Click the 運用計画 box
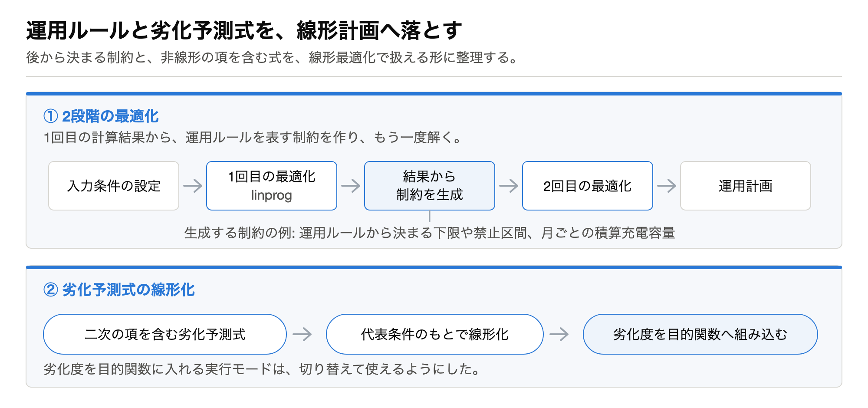Viewport: 868px width, 408px height. 746,186
